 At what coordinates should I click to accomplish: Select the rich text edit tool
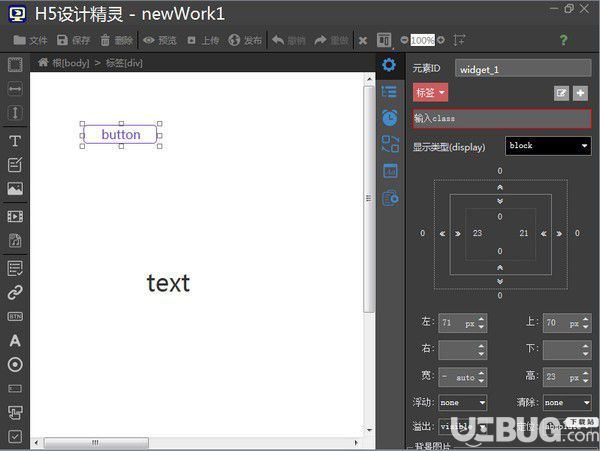(x=15, y=164)
